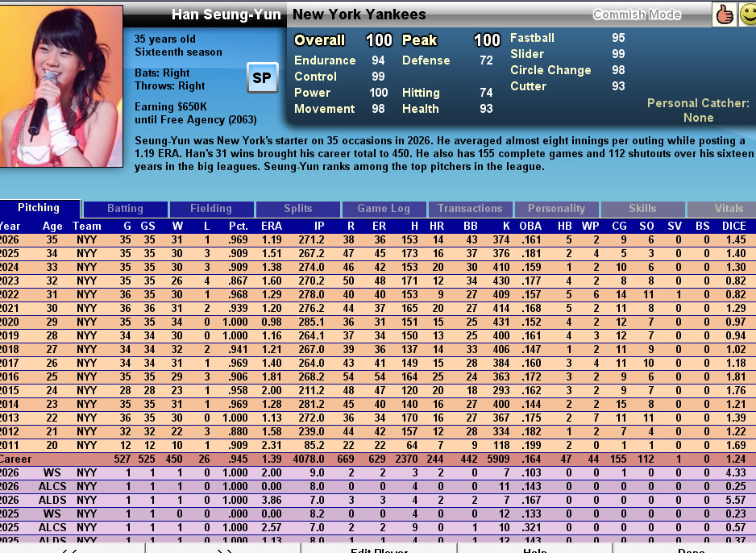Click the IP column header
This screenshot has height=553, width=756.
tap(319, 227)
